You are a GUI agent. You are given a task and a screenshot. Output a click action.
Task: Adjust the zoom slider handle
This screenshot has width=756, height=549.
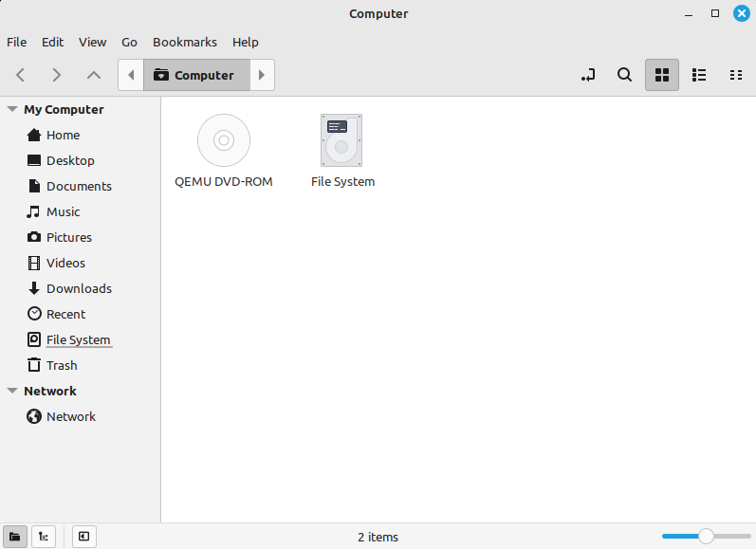click(x=706, y=537)
